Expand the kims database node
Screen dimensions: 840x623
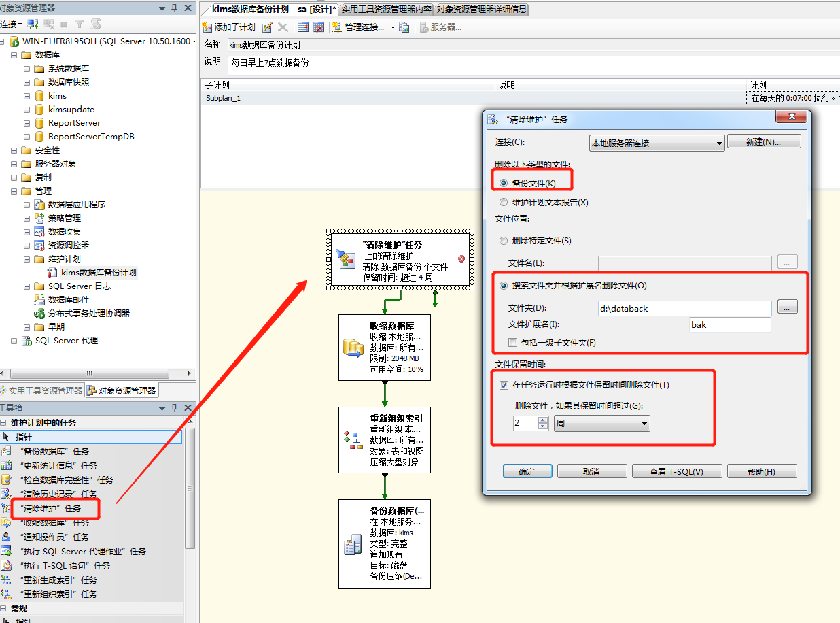coord(27,95)
